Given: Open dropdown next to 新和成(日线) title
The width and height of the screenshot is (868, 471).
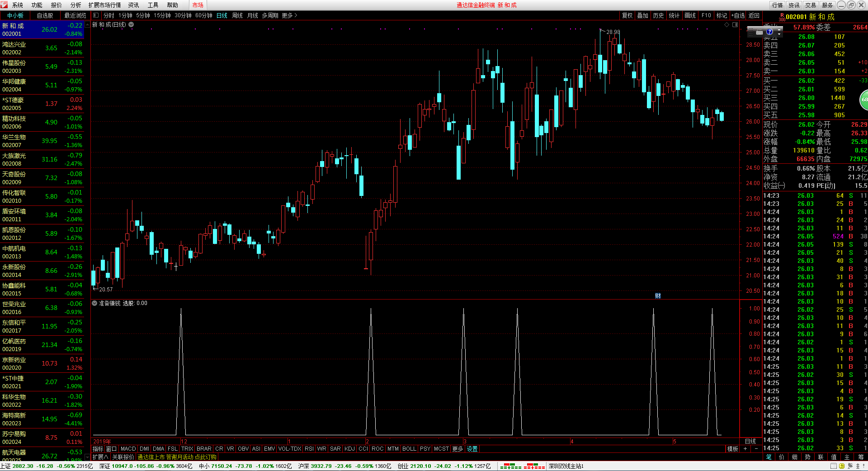Looking at the screenshot, I should 131,25.
